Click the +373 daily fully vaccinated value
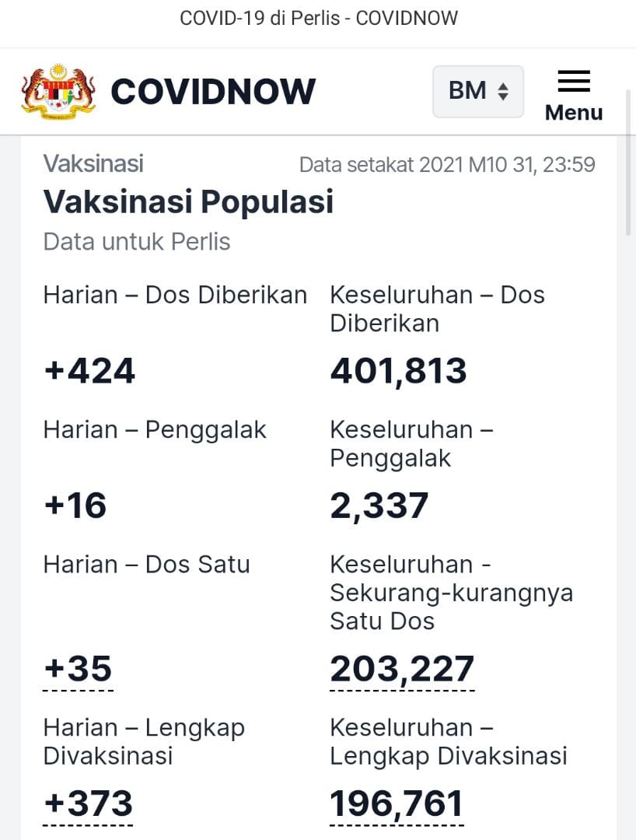The height and width of the screenshot is (840, 636). pos(89,803)
